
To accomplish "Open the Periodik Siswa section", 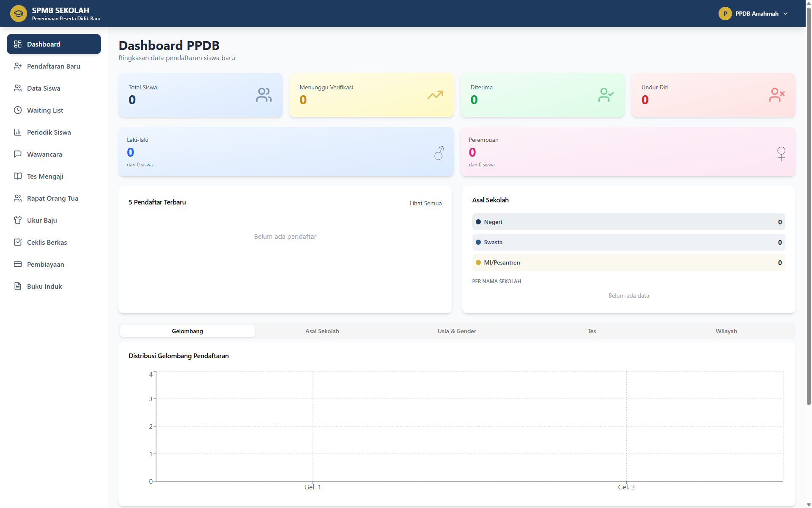I will coord(54,132).
